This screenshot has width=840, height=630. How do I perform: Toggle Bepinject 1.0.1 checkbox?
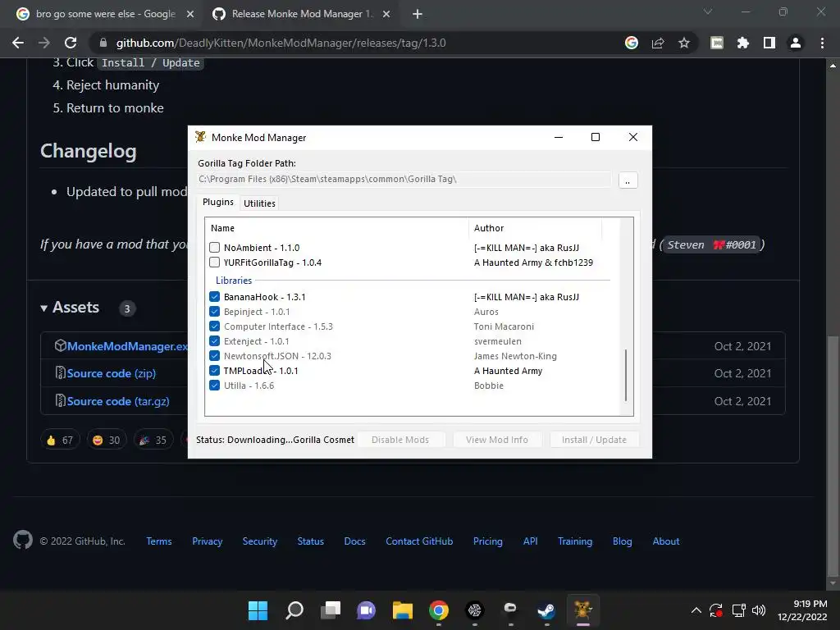pos(214,312)
